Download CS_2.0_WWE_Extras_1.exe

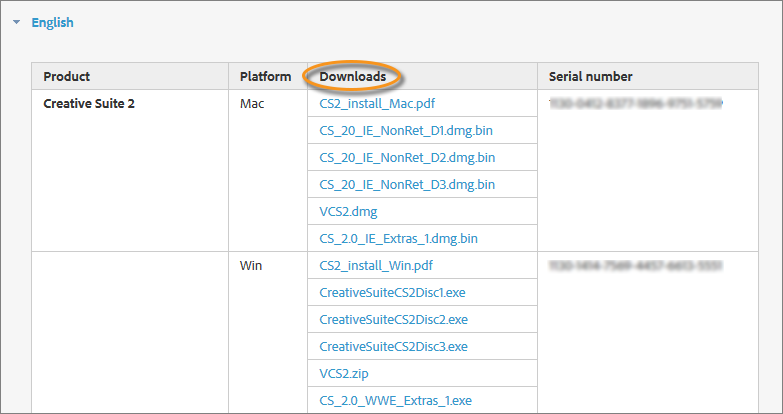click(395, 401)
